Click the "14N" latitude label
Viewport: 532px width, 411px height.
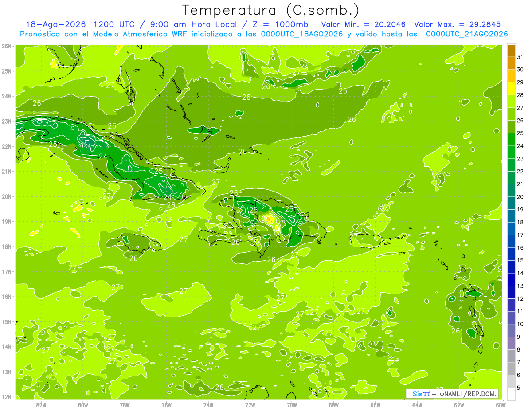click(x=7, y=347)
